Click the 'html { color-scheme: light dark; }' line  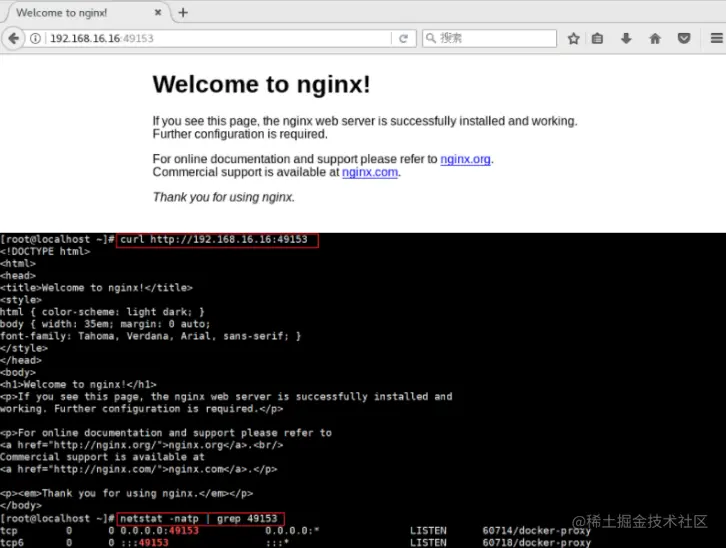pyautogui.click(x=102, y=312)
